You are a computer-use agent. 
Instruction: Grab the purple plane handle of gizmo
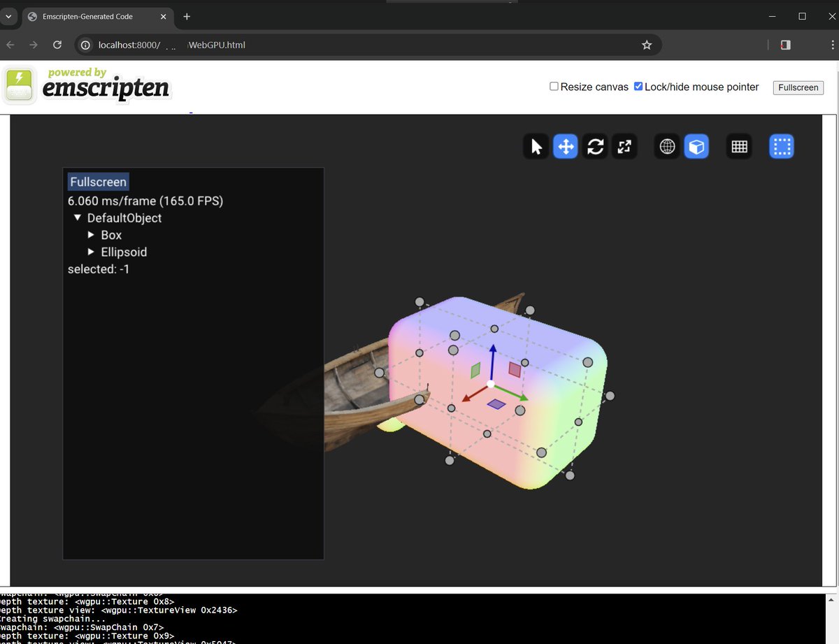click(496, 404)
